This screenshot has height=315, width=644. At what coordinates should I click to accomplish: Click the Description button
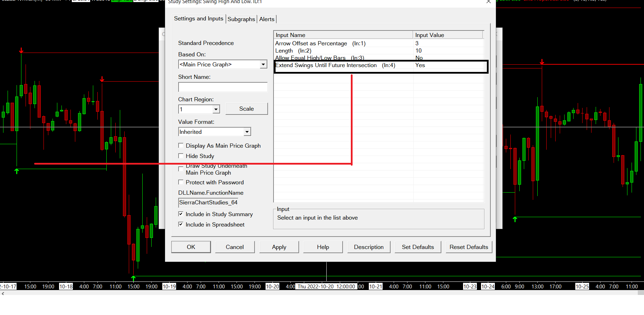pos(369,247)
